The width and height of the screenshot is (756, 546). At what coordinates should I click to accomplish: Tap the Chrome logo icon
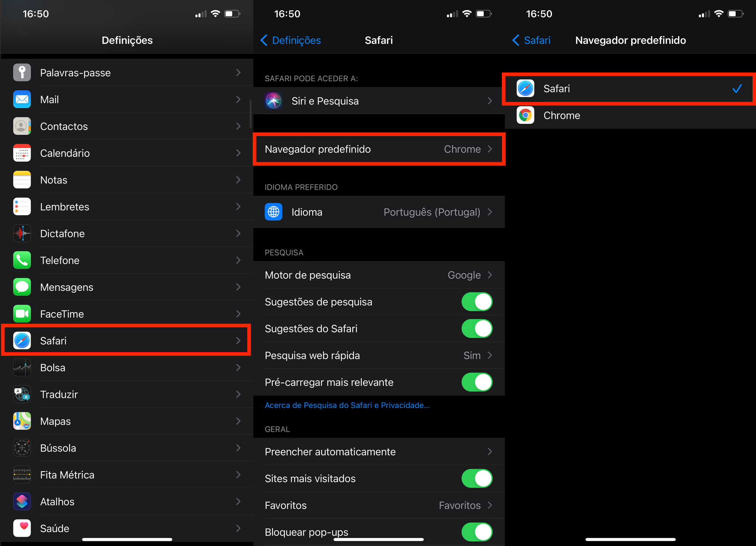[525, 115]
